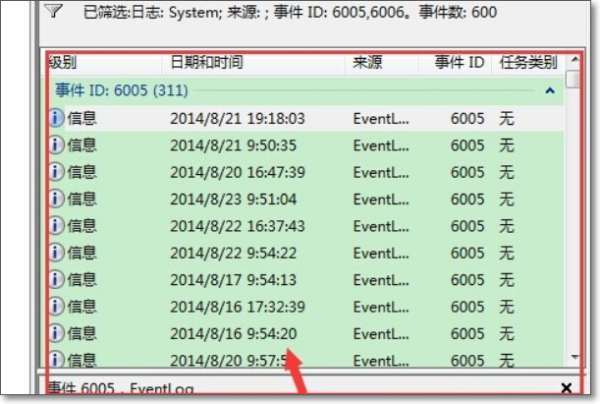Select the event dated 2014/8/21 19:18:03
The height and width of the screenshot is (404, 600).
(x=306, y=119)
